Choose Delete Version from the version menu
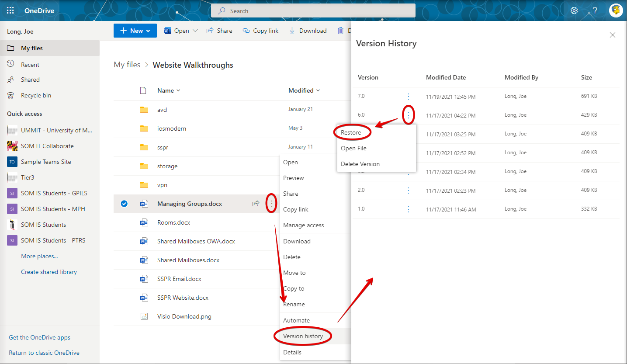Screen dimensions: 627x364 click(360, 164)
